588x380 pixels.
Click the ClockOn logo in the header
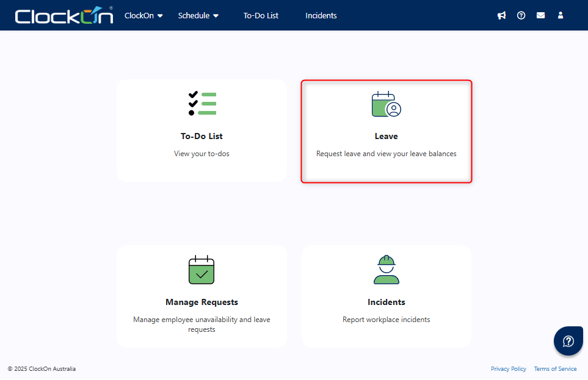pos(64,15)
